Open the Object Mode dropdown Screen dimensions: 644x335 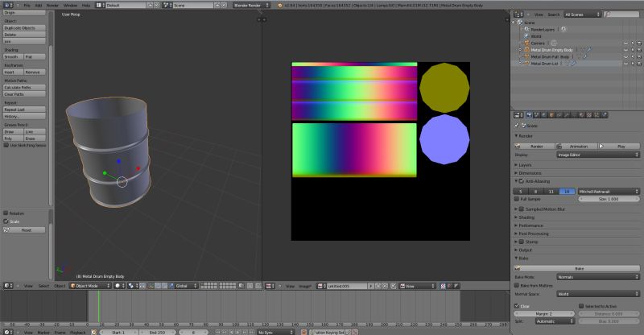point(90,286)
